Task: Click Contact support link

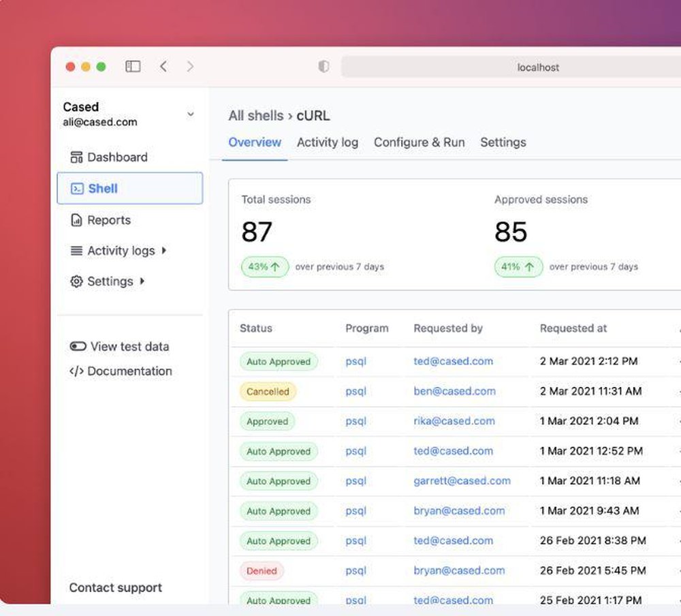Action: point(115,587)
